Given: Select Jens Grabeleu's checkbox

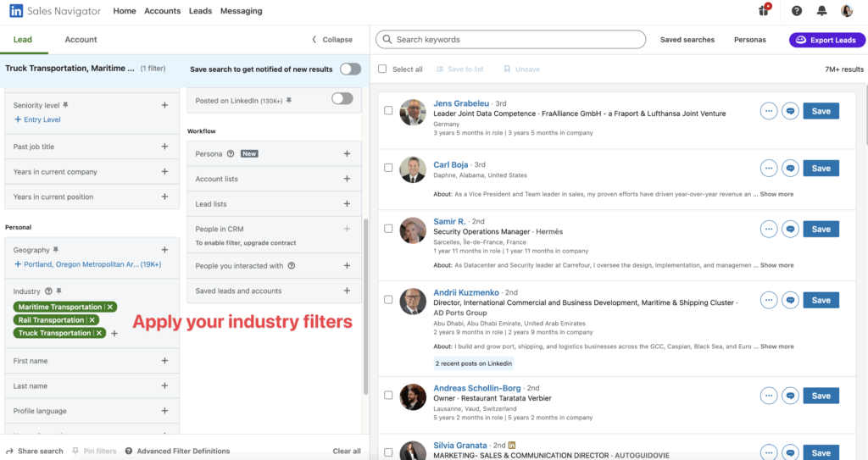Looking at the screenshot, I should click(x=388, y=110).
